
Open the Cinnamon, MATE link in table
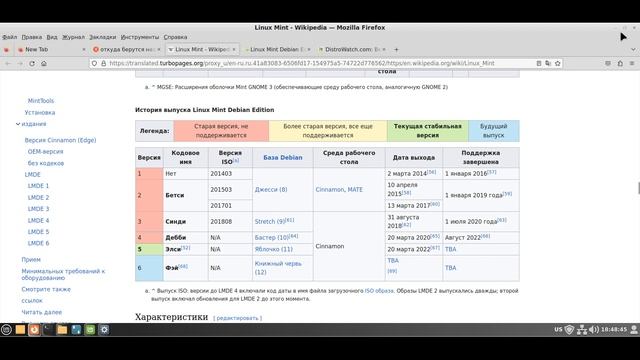coord(339,190)
